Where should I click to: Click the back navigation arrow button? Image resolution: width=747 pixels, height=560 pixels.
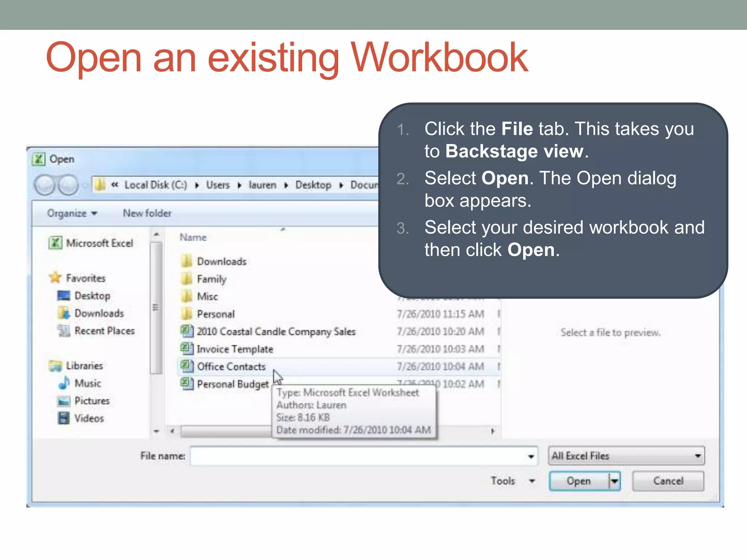(45, 185)
